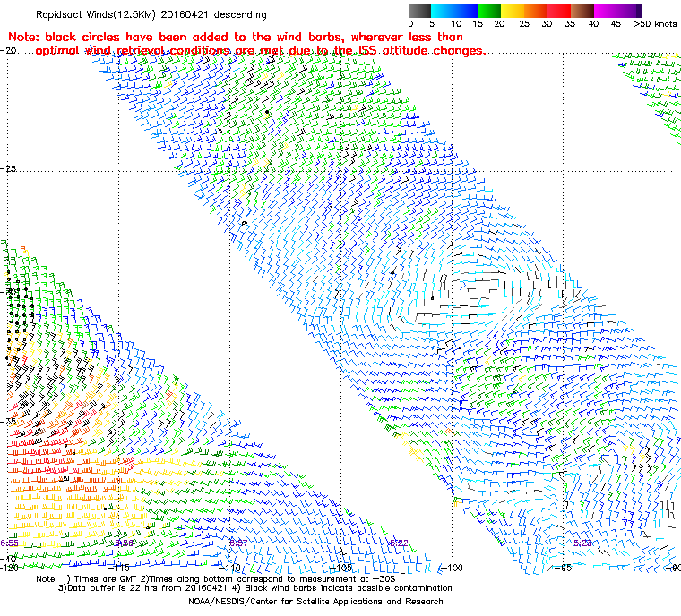681x616 pixels.
Task: Click the legend label '10'
Action: click(x=455, y=24)
